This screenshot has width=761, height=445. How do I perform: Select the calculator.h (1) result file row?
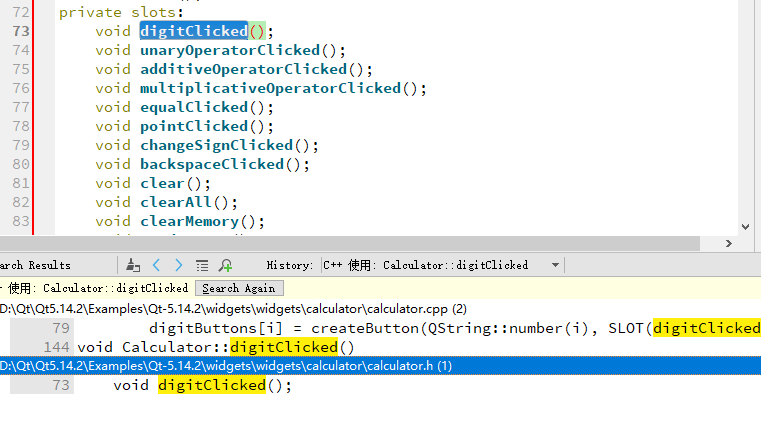[x=380, y=365]
